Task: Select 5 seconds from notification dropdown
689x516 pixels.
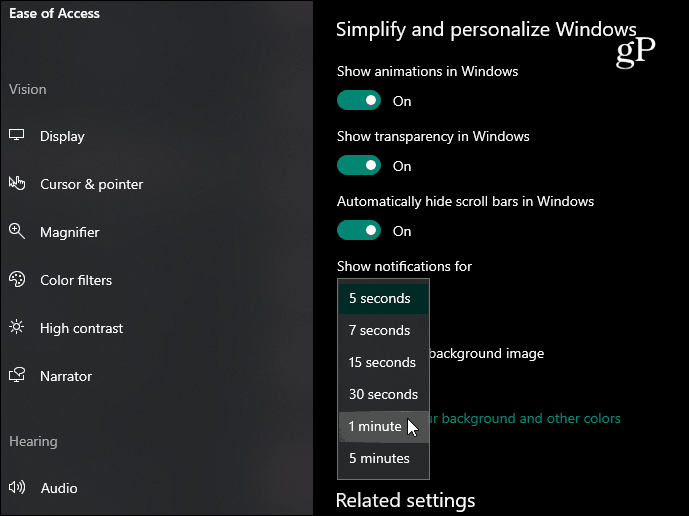Action: [x=383, y=298]
